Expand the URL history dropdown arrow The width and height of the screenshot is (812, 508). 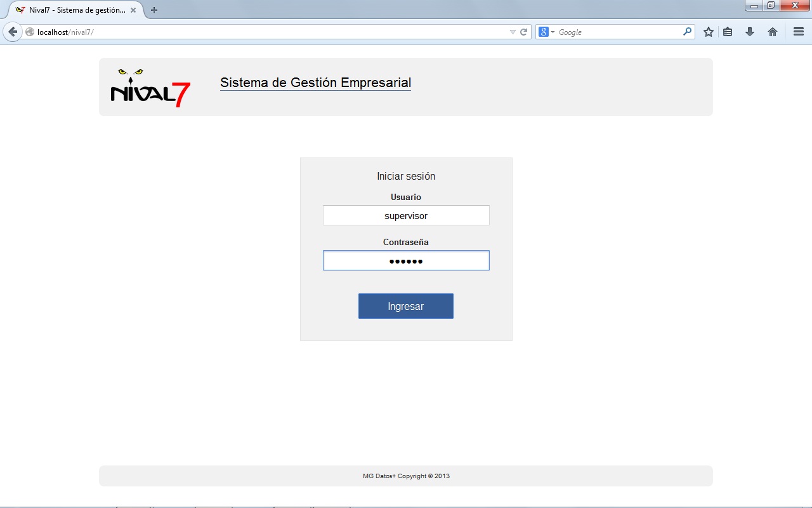tap(513, 32)
